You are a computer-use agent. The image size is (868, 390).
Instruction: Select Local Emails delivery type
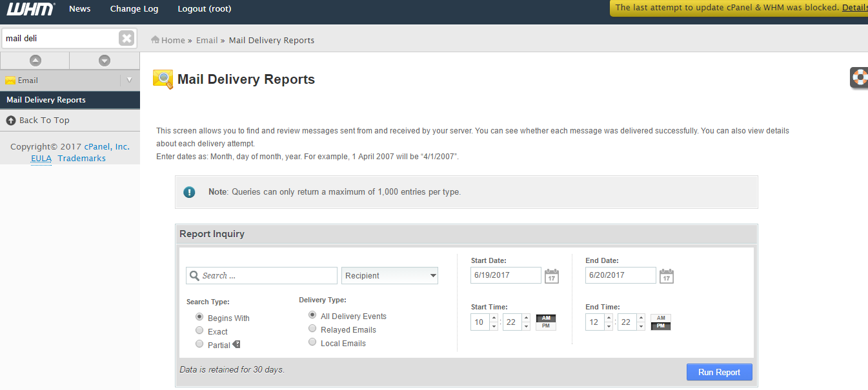312,342
